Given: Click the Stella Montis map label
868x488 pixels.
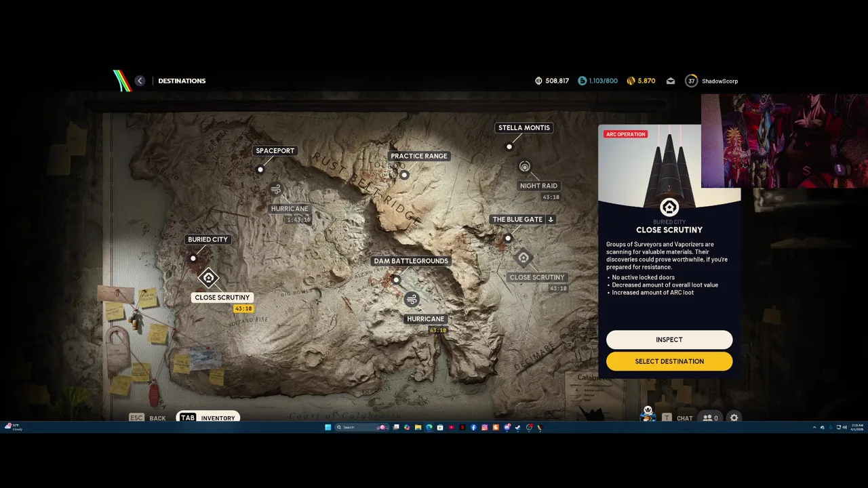Looking at the screenshot, I should pos(524,127).
